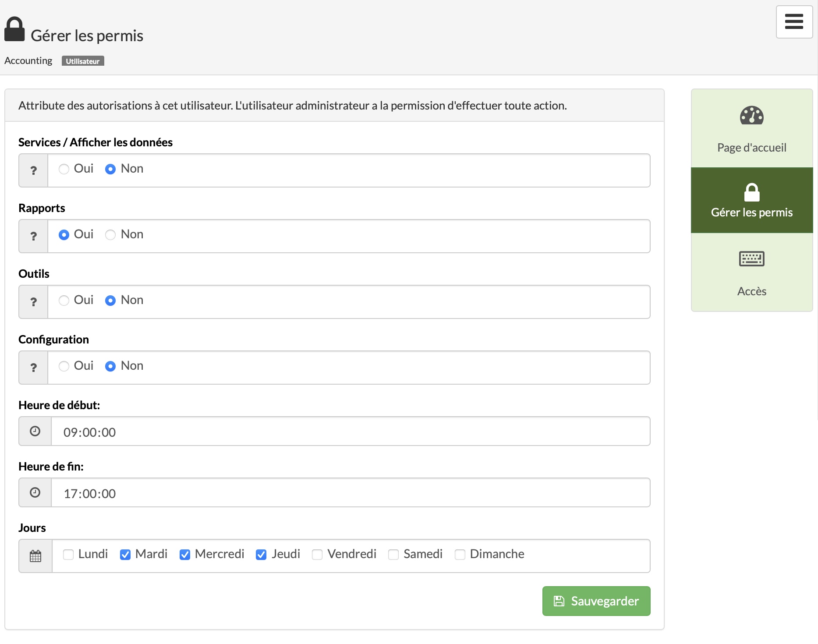Select Oui for Configuration
This screenshot has width=818, height=644.
pyautogui.click(x=64, y=366)
